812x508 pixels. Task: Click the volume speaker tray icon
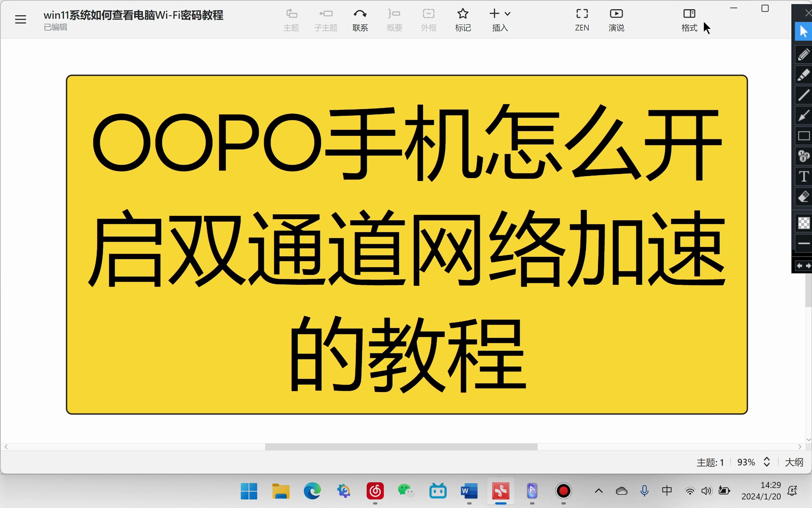click(706, 491)
